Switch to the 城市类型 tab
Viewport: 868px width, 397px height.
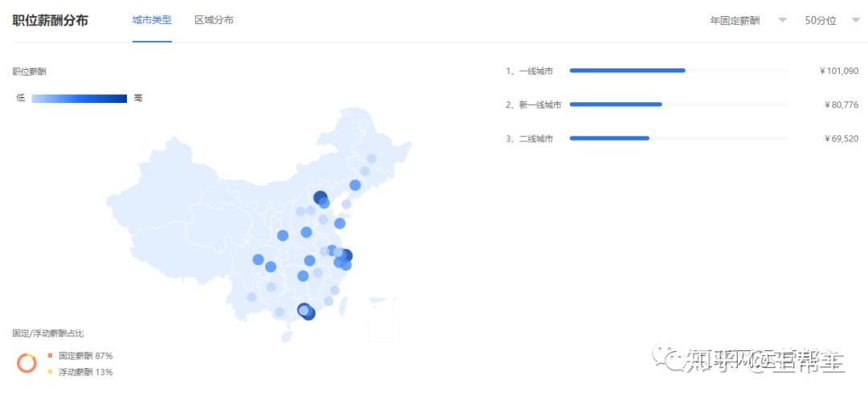click(x=152, y=20)
